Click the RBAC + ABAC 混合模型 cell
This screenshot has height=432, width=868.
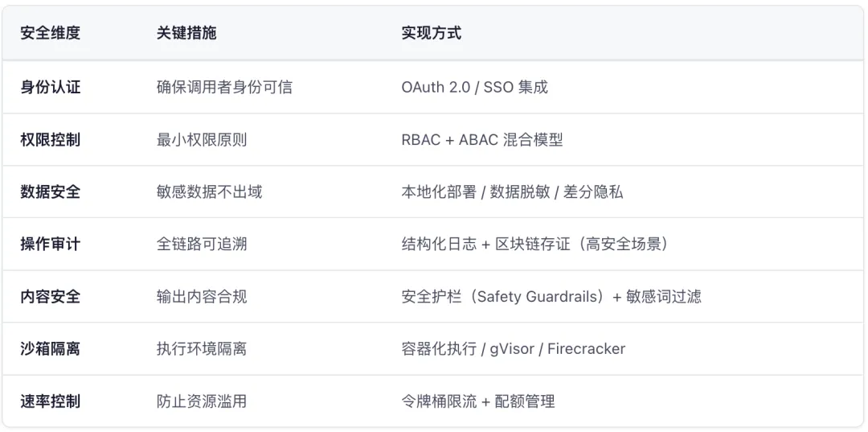[x=482, y=139]
